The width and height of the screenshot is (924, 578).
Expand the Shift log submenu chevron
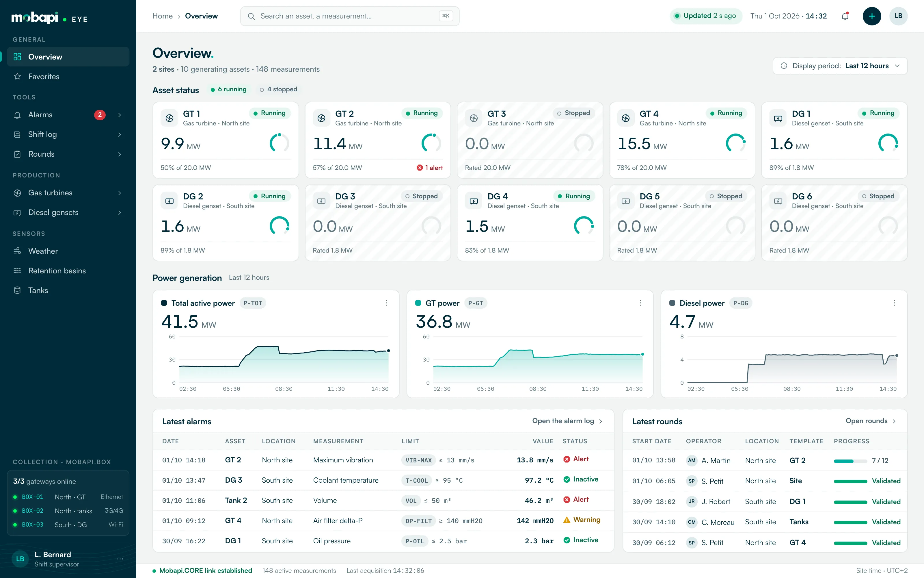[120, 135]
